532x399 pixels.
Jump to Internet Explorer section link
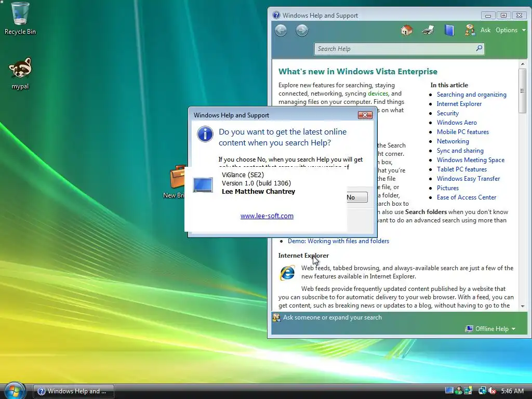[459, 104]
